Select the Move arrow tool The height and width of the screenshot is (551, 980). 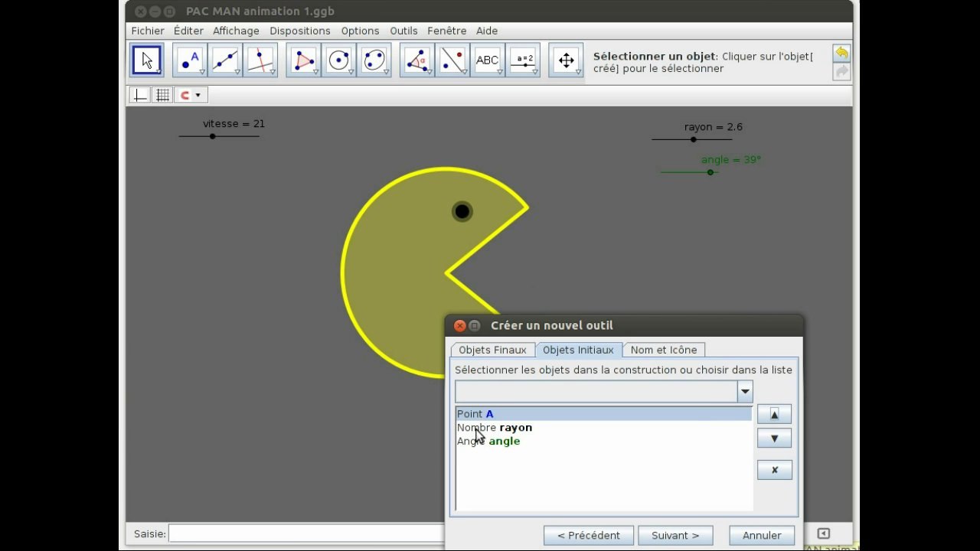click(146, 60)
